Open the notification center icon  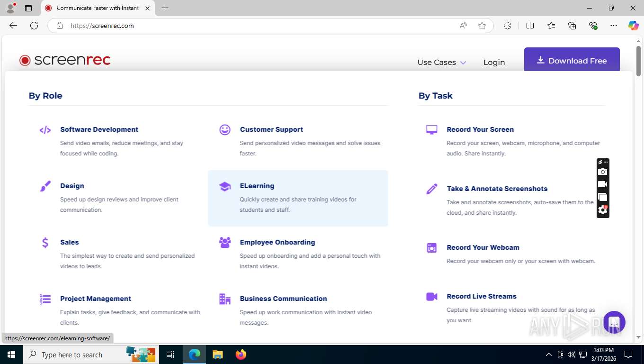pos(628,355)
